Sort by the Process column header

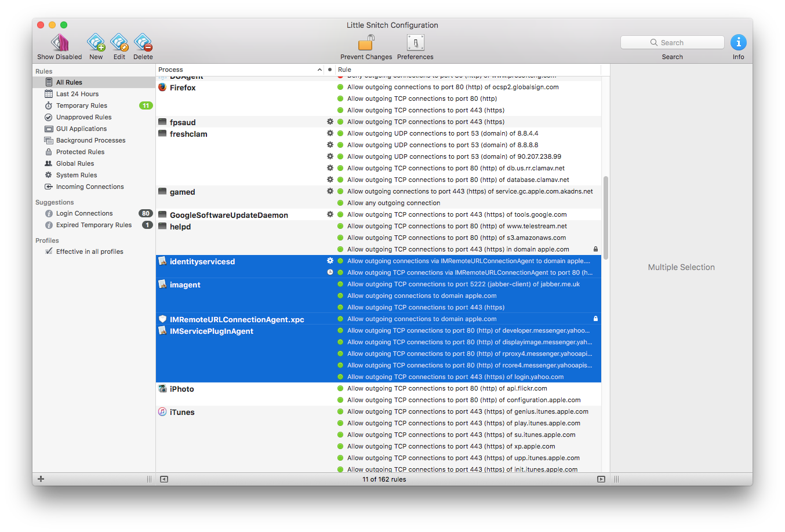click(x=240, y=70)
